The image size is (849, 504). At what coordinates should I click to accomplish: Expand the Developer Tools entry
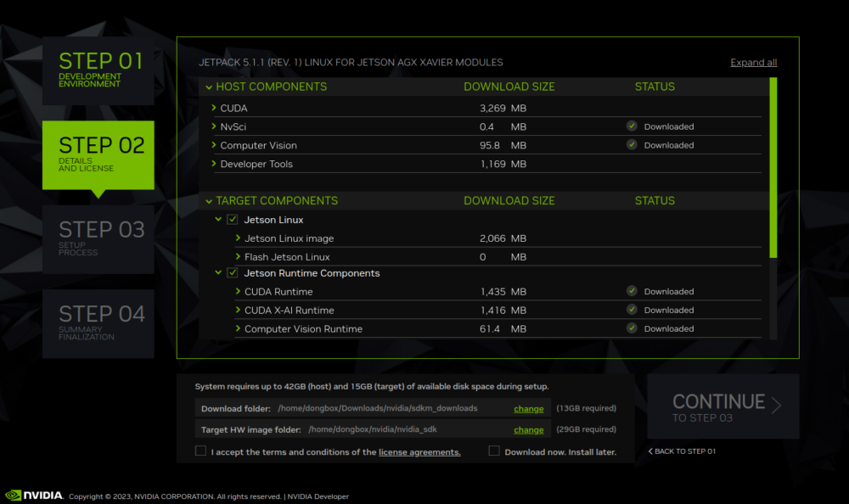tap(215, 164)
